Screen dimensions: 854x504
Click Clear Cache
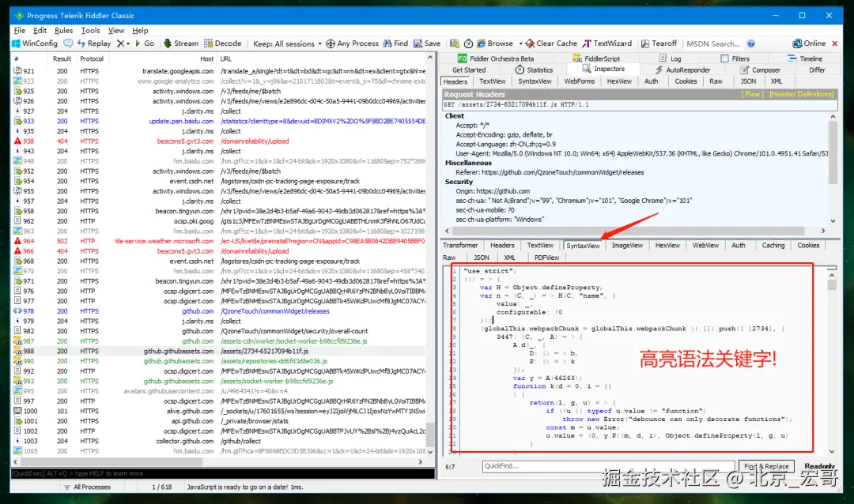pyautogui.click(x=551, y=43)
